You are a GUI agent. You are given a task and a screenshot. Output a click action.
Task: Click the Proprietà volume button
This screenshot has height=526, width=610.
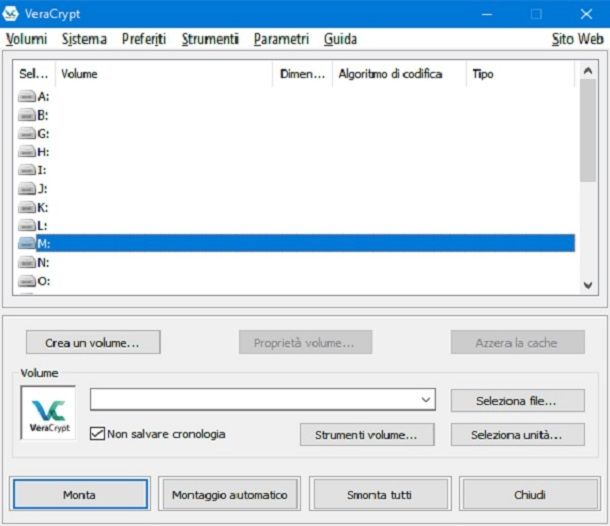click(305, 342)
